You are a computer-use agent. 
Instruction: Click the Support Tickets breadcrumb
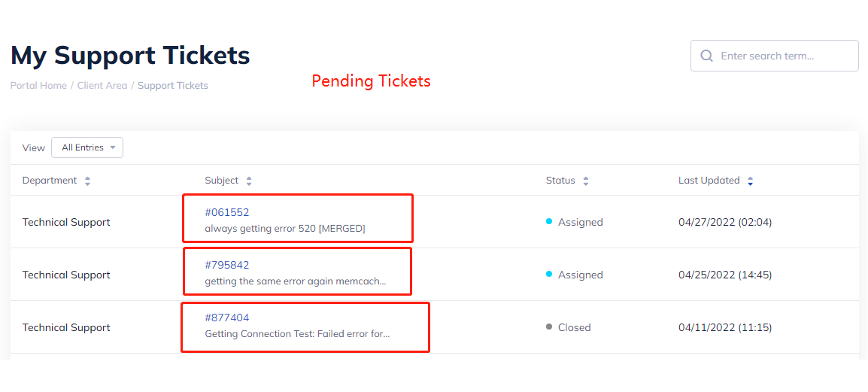point(173,86)
